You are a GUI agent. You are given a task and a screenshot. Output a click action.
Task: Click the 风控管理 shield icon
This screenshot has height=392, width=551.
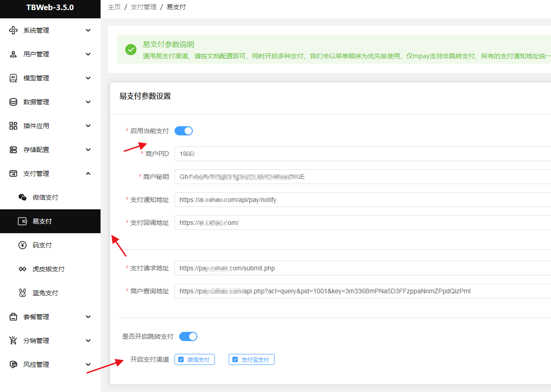13,364
